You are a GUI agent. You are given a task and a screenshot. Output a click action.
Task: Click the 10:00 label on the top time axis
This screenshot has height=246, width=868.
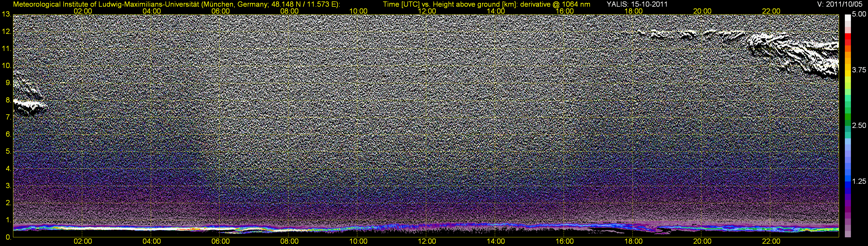(x=358, y=11)
